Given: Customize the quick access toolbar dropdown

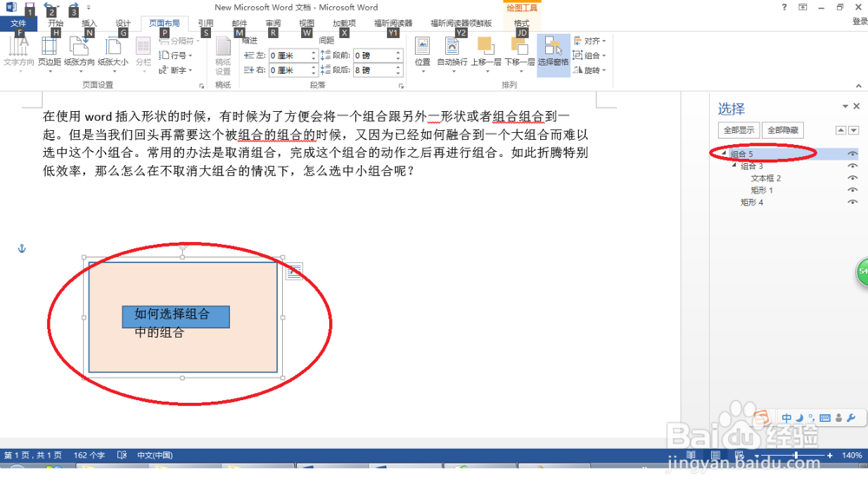Looking at the screenshot, I should tap(89, 8).
